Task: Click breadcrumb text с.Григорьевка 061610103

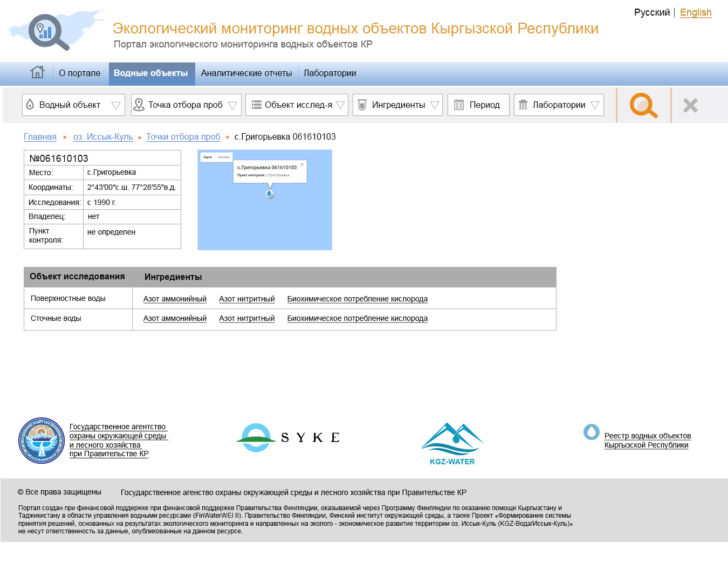Action: point(285,137)
